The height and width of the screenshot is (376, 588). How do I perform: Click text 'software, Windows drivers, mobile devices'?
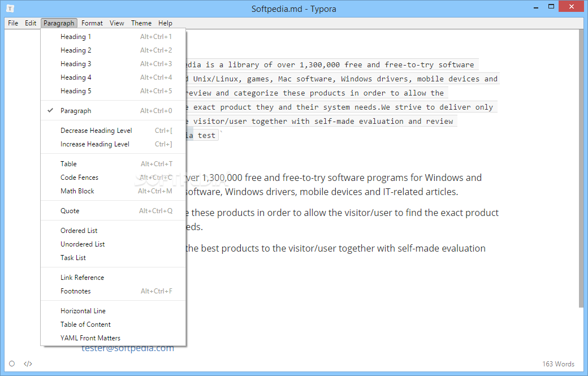[278, 192]
